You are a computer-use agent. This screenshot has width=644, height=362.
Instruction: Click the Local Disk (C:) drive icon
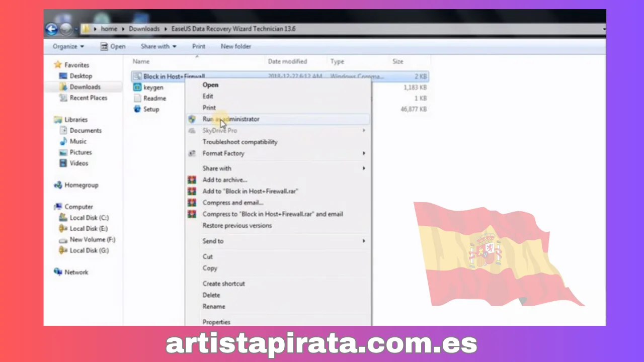[63, 218]
